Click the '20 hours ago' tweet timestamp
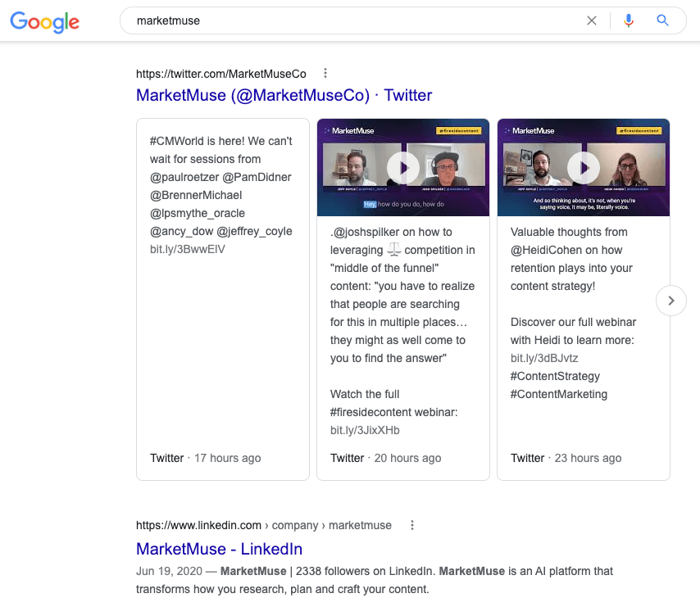Viewport: 700px width, 616px height. click(x=407, y=458)
